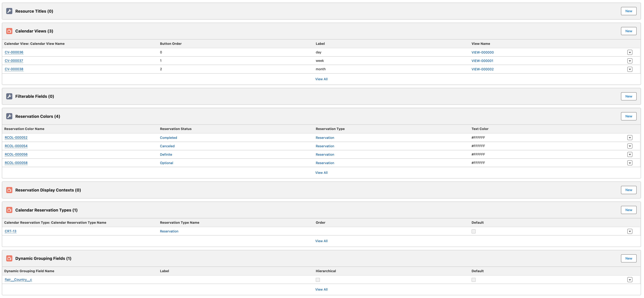Click the Calendar Reservation Types icon
This screenshot has width=644, height=298.
click(x=9, y=210)
